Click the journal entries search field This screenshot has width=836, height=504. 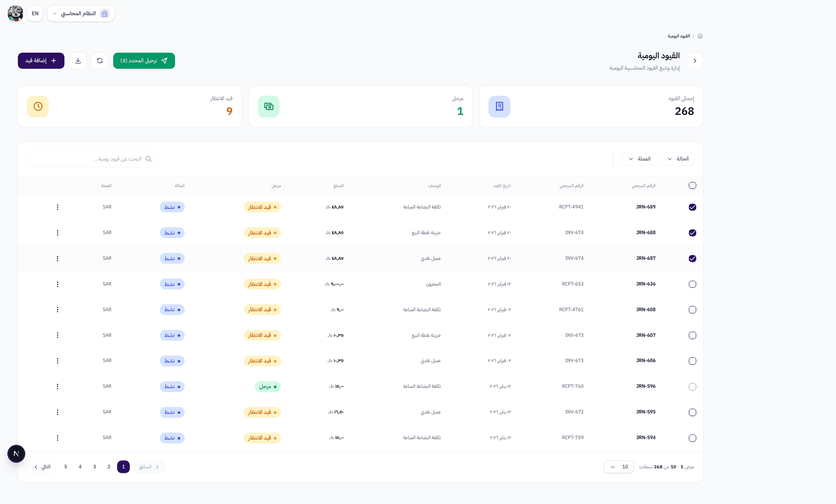(x=92, y=159)
